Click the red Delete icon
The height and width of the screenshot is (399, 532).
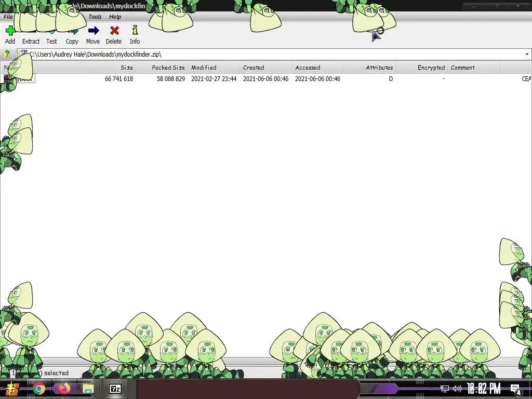(114, 31)
